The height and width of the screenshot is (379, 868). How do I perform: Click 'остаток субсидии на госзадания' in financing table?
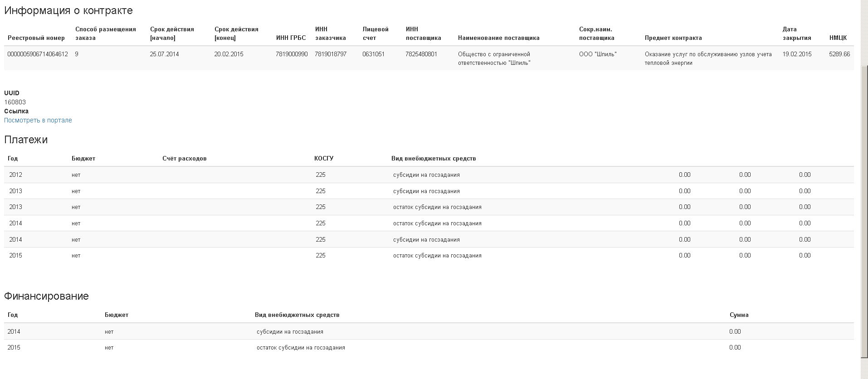coord(301,348)
